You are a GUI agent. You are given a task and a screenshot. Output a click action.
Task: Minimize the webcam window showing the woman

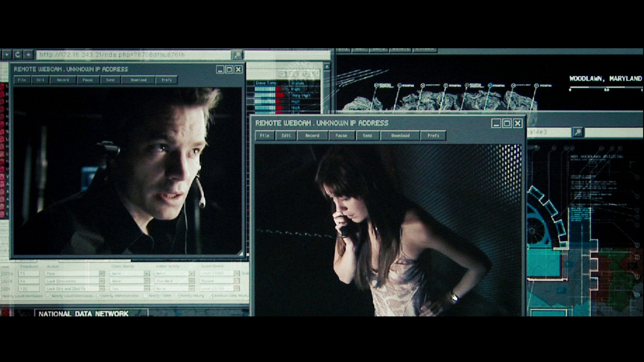pyautogui.click(x=496, y=123)
